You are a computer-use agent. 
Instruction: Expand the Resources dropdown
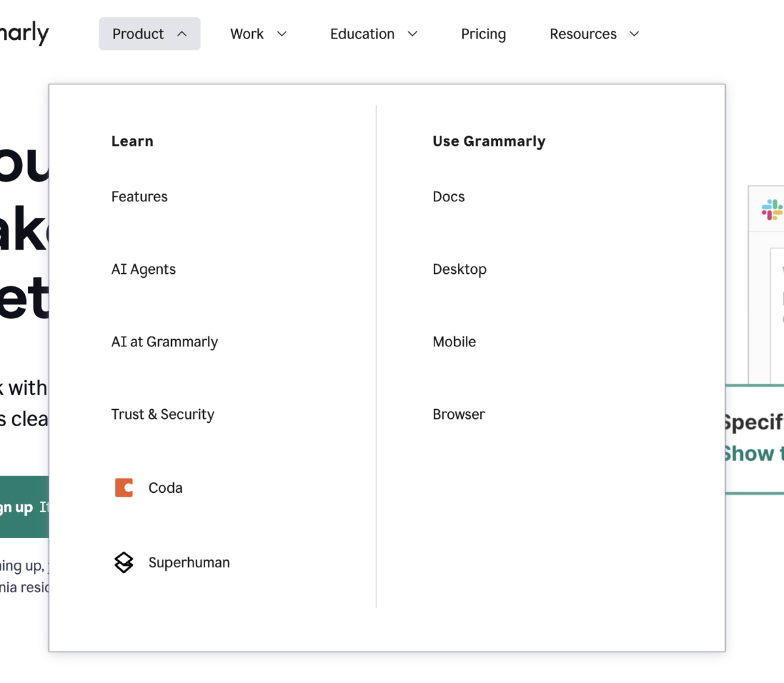[x=593, y=33]
